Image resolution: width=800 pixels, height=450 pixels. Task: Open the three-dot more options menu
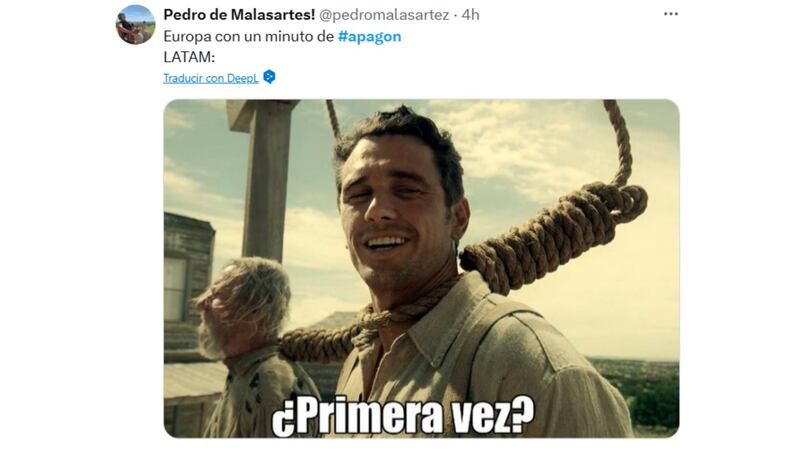pyautogui.click(x=670, y=14)
